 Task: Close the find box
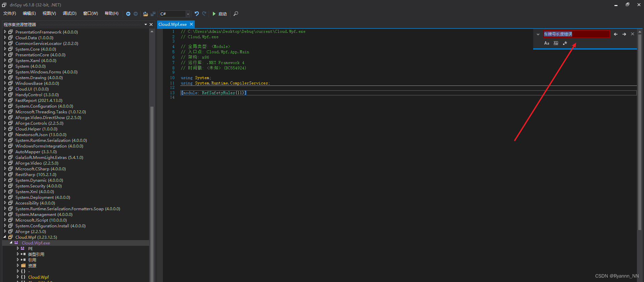point(633,34)
